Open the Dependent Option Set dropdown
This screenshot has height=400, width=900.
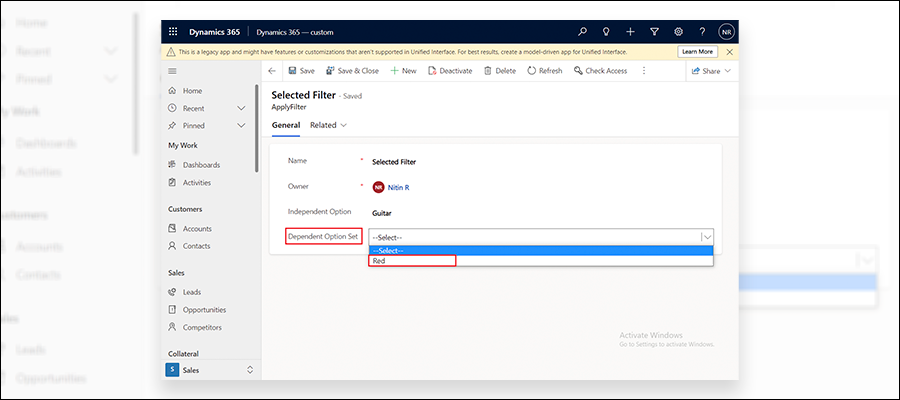click(541, 237)
